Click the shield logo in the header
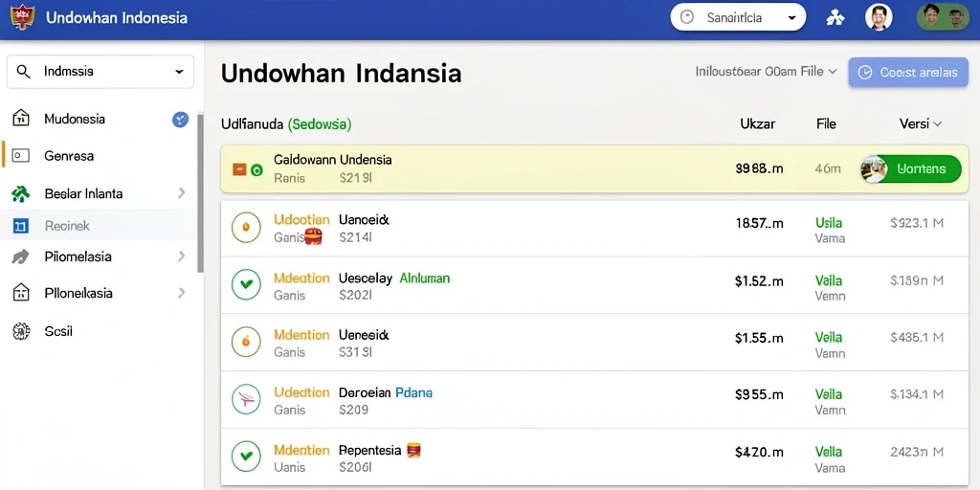Viewport: 980px width, 490px height. coord(23,17)
